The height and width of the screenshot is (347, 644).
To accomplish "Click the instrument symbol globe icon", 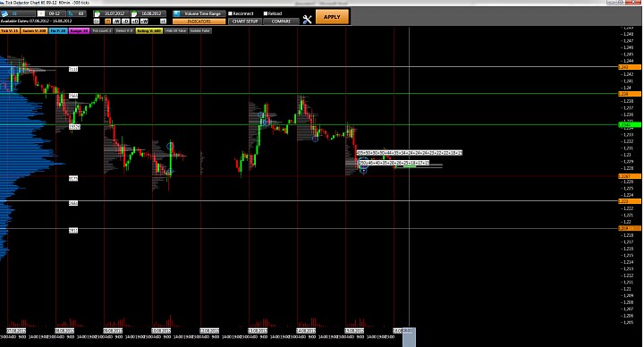I will coord(5,14).
